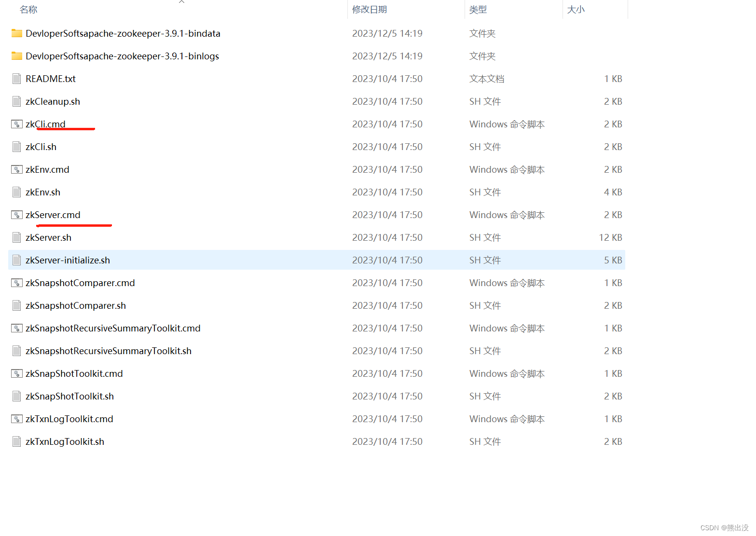The image size is (756, 536).
Task: Click the zkSnapshotRecursiveSummaryToolkit.cmd script icon
Action: pos(17,328)
